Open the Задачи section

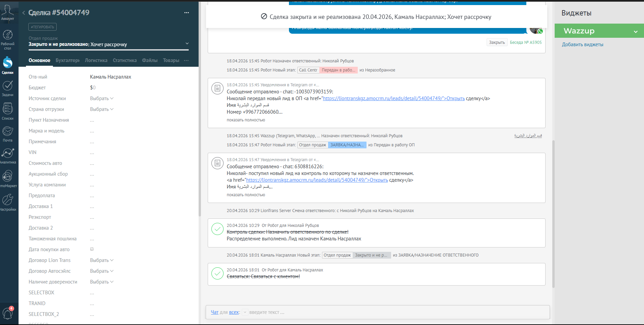pyautogui.click(x=7, y=88)
